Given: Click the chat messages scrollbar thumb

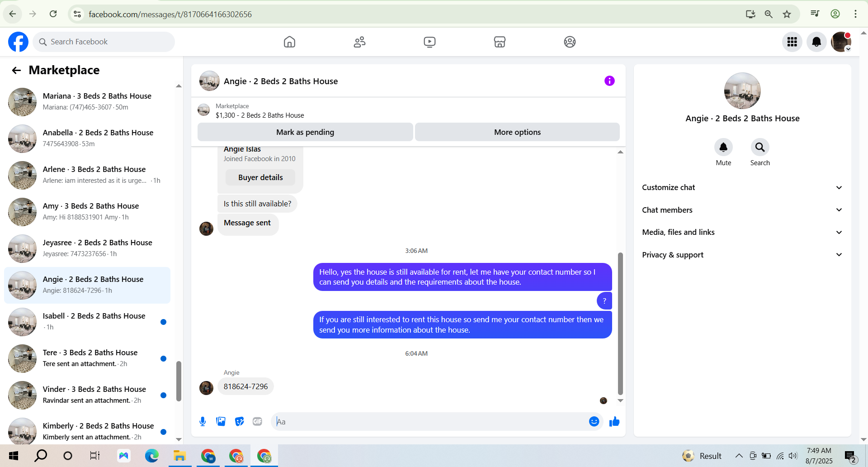Looking at the screenshot, I should click(620, 324).
